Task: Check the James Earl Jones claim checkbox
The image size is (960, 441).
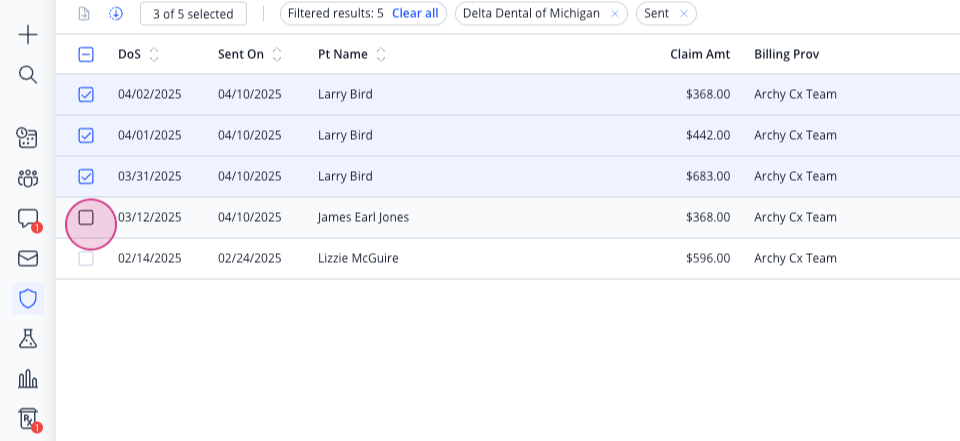Action: 86,217
